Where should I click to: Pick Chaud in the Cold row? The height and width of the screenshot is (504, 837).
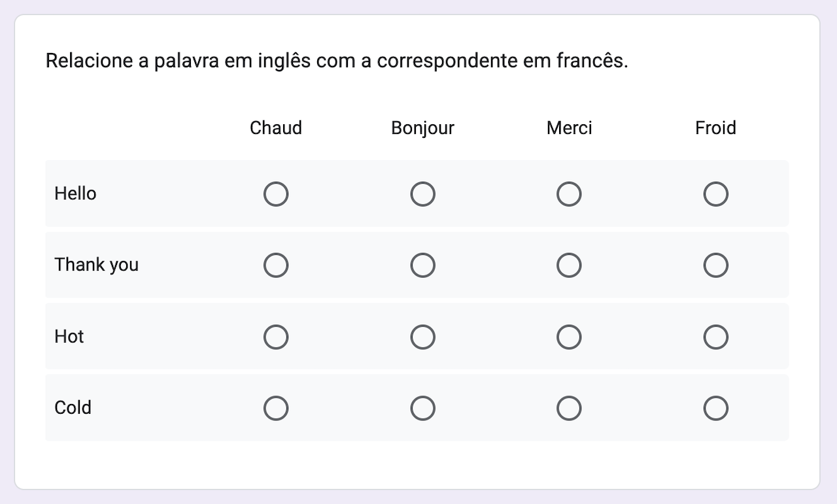(276, 408)
